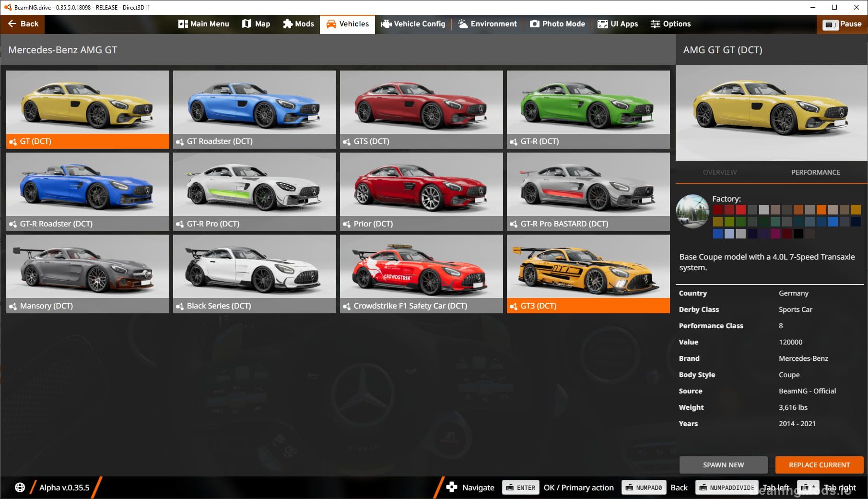Screen dimensions: 868x499
Task: Open the Mods manager
Action: (298, 24)
